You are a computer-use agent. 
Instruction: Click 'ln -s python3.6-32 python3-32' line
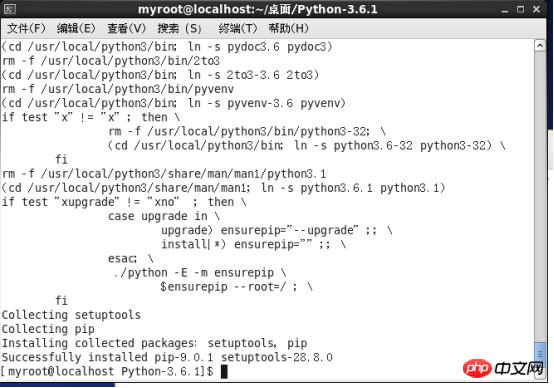(x=307, y=146)
